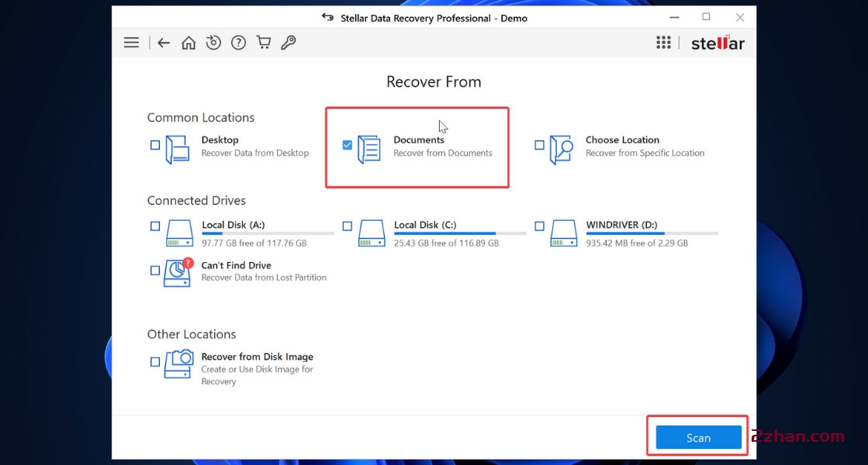Screen dimensions: 868x465
Task: Click the Local Disk (C:) usage bar
Action: click(459, 233)
